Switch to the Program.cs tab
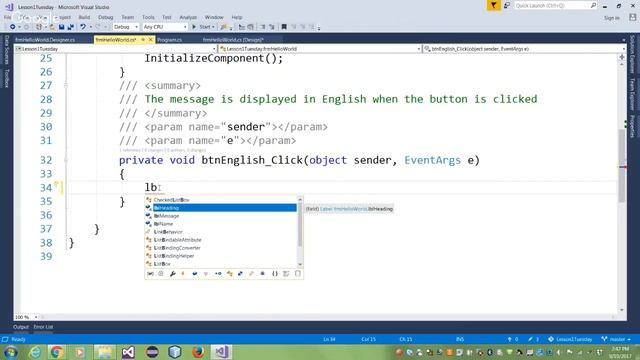 click(169, 40)
